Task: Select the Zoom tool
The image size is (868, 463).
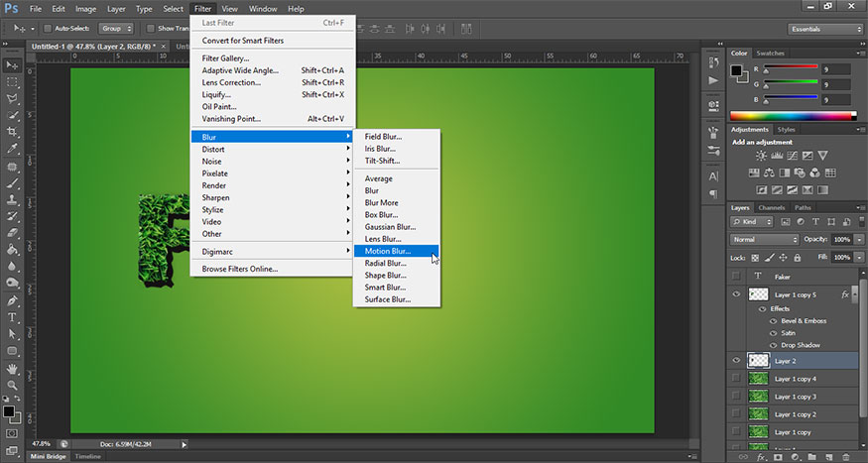Action: click(12, 385)
